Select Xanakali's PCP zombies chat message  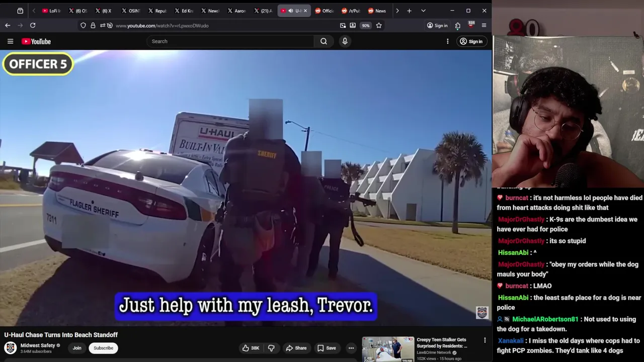(569, 345)
